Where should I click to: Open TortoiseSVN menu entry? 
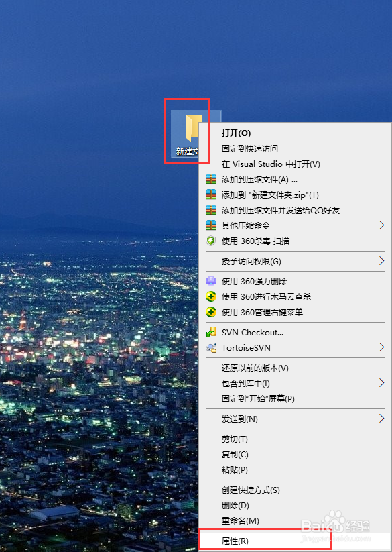pyautogui.click(x=296, y=348)
